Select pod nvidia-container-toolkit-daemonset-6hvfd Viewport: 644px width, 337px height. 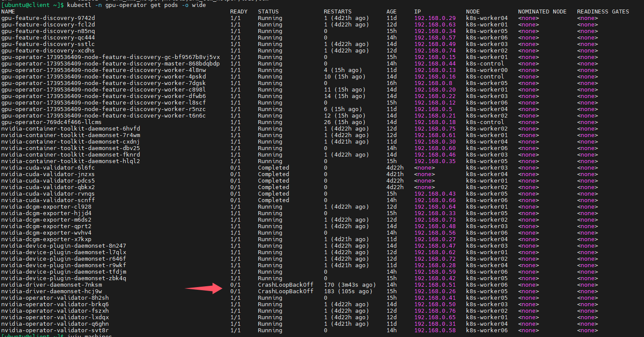coord(70,128)
